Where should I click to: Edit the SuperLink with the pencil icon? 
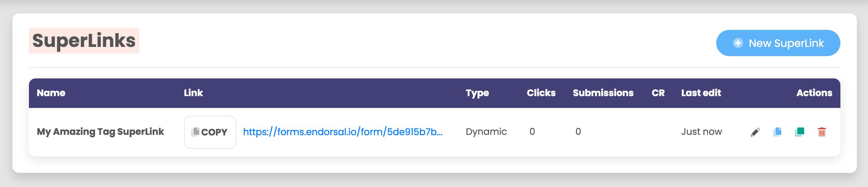(x=755, y=132)
